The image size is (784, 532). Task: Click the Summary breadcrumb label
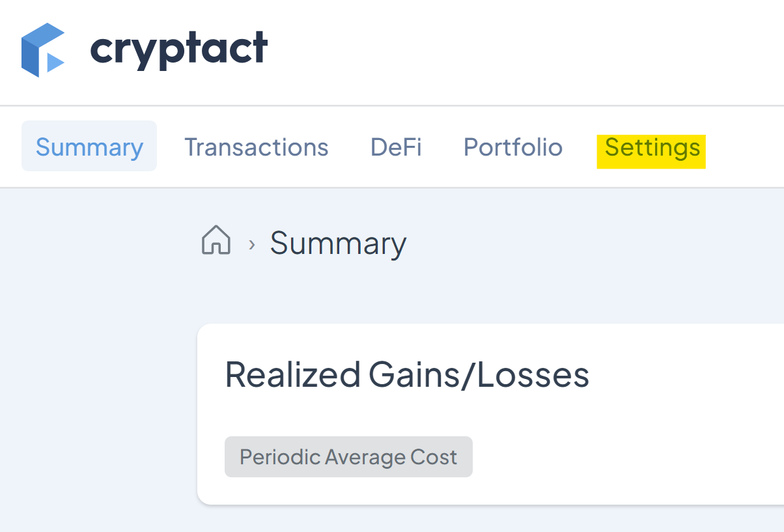pyautogui.click(x=338, y=244)
